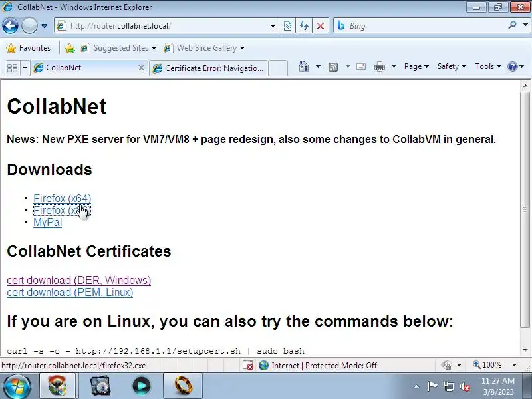This screenshot has width=532, height=399.
Task: Show hidden system tray icons arrow
Action: tap(417, 386)
